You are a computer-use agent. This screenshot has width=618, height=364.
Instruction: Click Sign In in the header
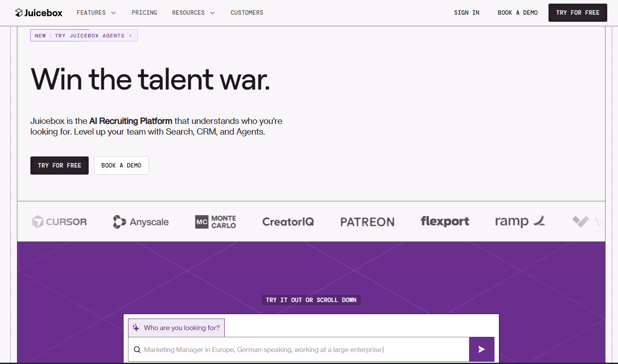coord(466,13)
